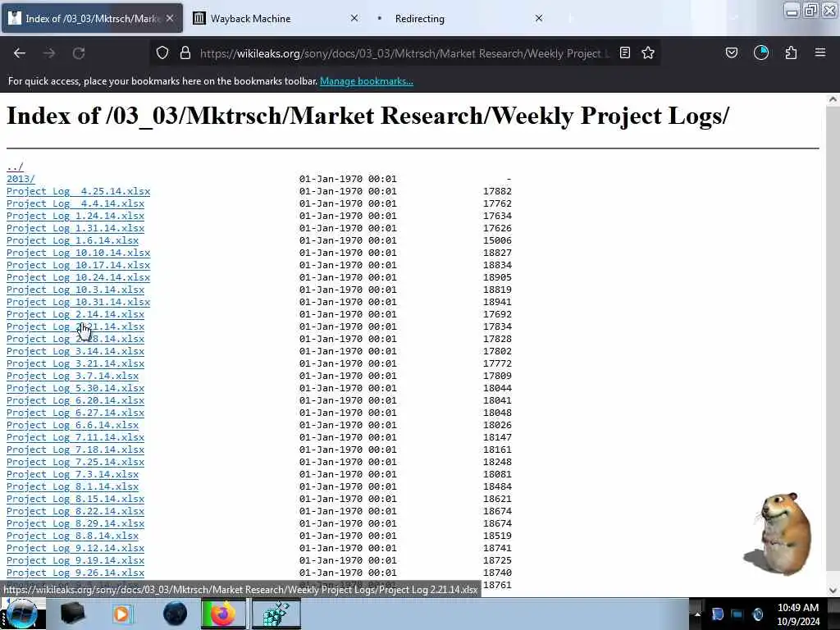840x630 pixels.
Task: Switch to the Redirecting tab
Action: 459,18
